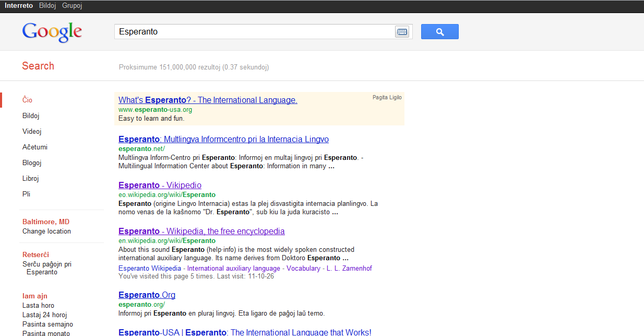The image size is (644, 336).
Task: Click the Vocabulary sublink
Action: point(303,268)
